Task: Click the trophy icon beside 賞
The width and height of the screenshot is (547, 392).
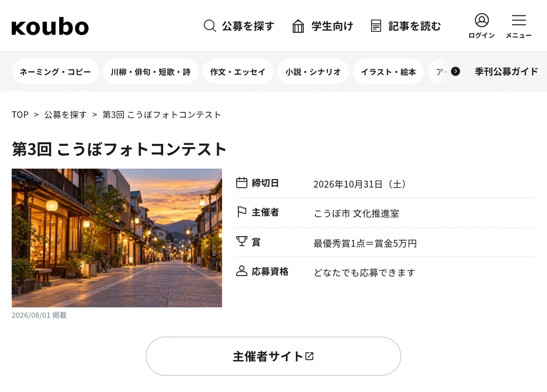Action: click(242, 242)
